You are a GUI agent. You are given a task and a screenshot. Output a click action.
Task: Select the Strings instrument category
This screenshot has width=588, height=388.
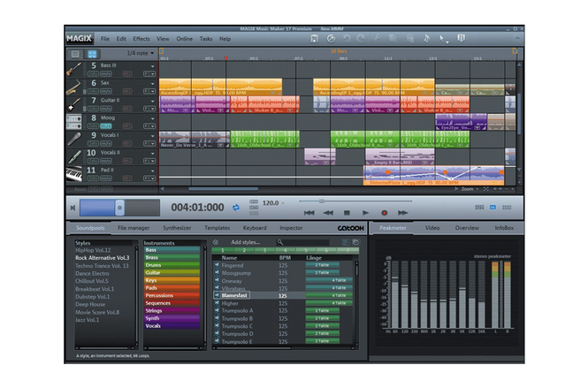[x=172, y=311]
